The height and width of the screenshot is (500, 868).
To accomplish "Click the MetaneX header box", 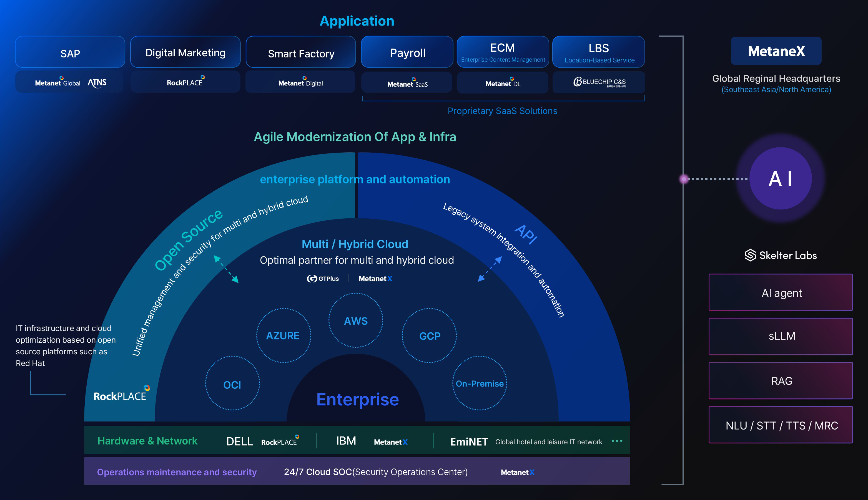I will tap(776, 51).
